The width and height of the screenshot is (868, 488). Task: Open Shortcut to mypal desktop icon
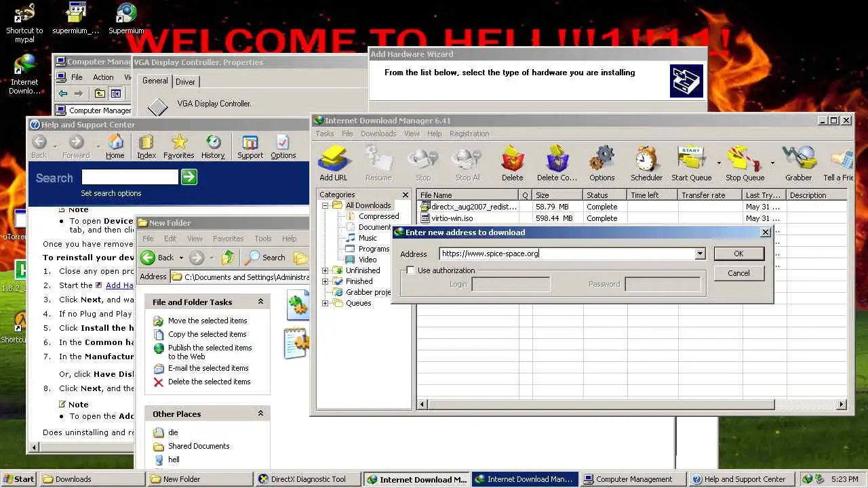click(x=24, y=24)
